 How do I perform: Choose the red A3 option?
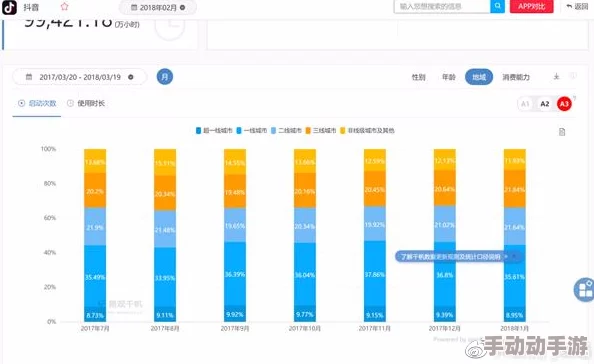(x=564, y=104)
